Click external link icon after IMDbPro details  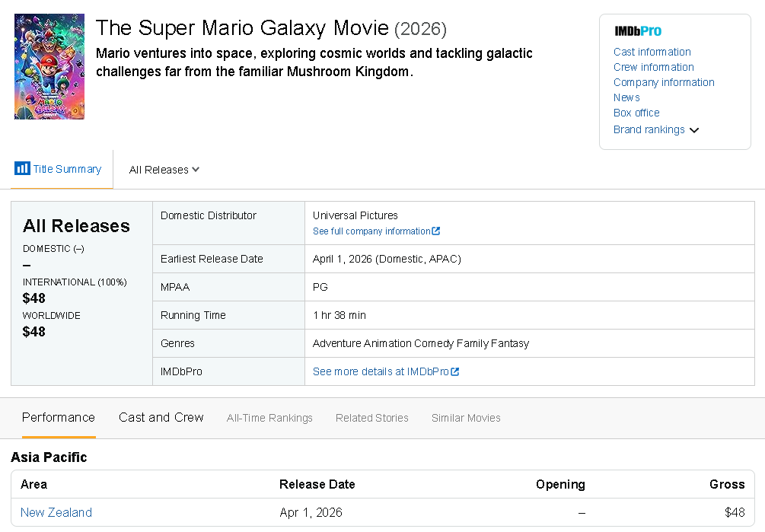pyautogui.click(x=454, y=371)
